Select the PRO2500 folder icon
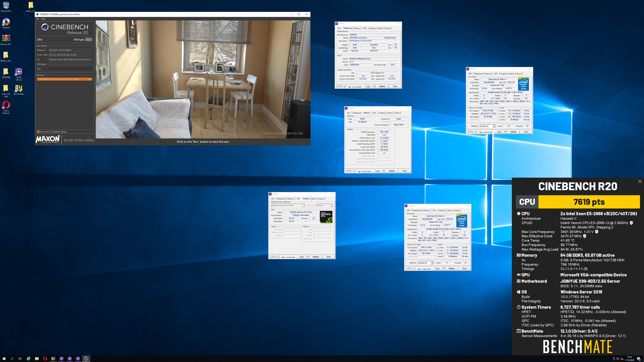 (6, 73)
